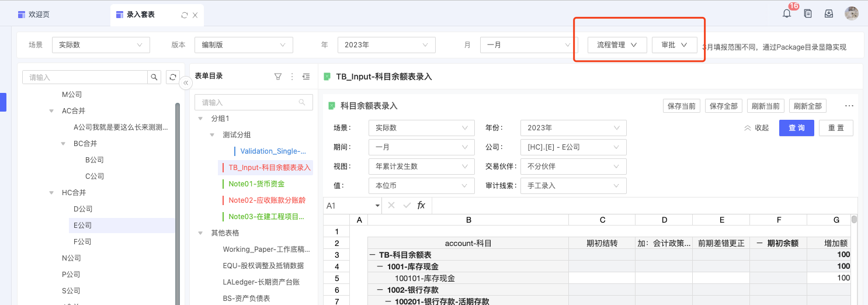Open the more options ellipsis beside 刷新全部

click(x=849, y=106)
